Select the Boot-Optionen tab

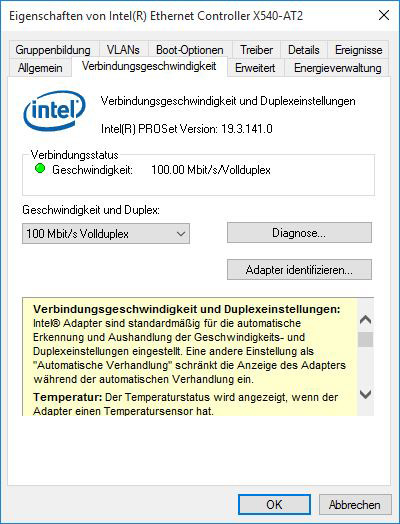[189, 50]
